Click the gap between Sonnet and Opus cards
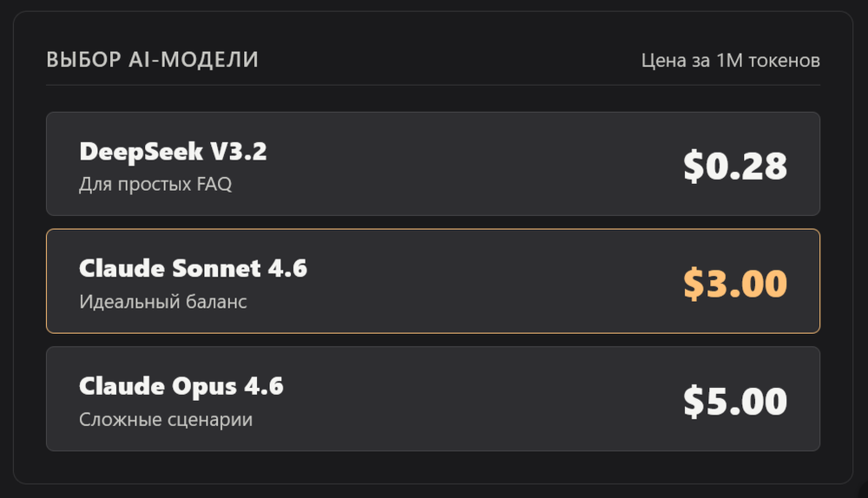The height and width of the screenshot is (498, 868). pyautogui.click(x=433, y=340)
